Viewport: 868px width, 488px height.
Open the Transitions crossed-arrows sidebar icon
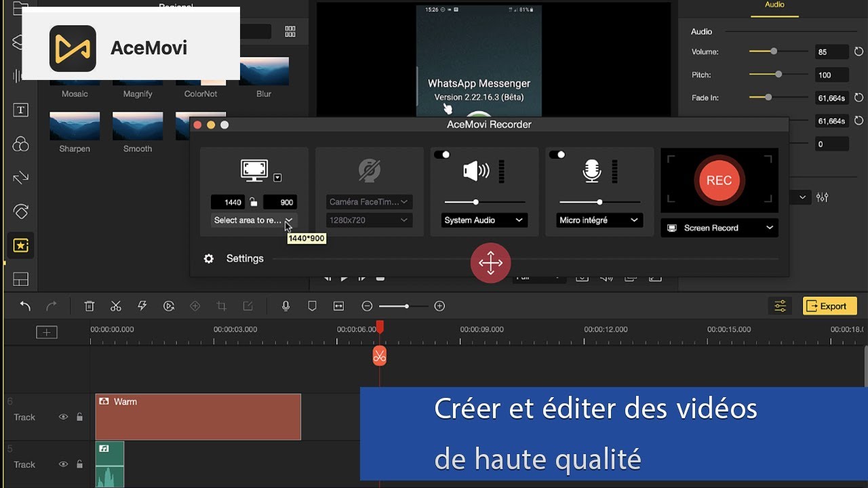[x=21, y=178]
